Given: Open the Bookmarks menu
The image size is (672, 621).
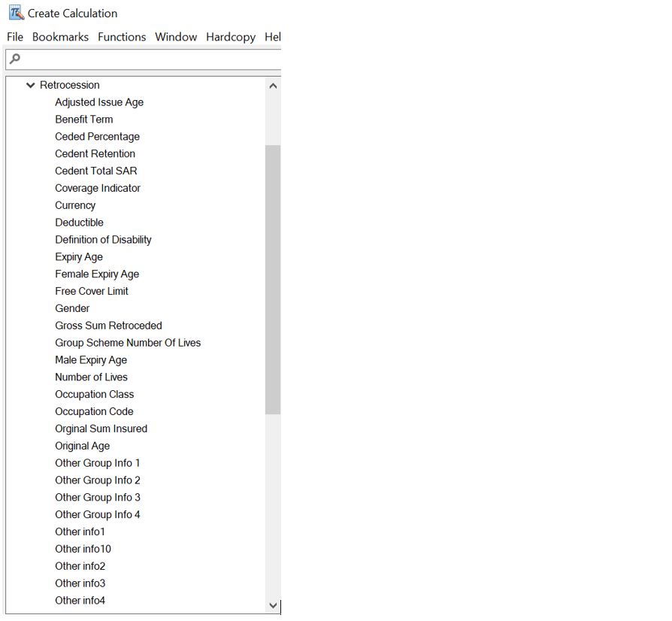Looking at the screenshot, I should (x=60, y=37).
